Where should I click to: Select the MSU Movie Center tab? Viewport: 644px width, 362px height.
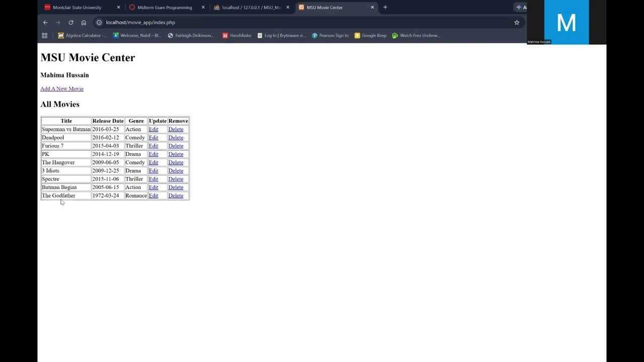coord(325,8)
